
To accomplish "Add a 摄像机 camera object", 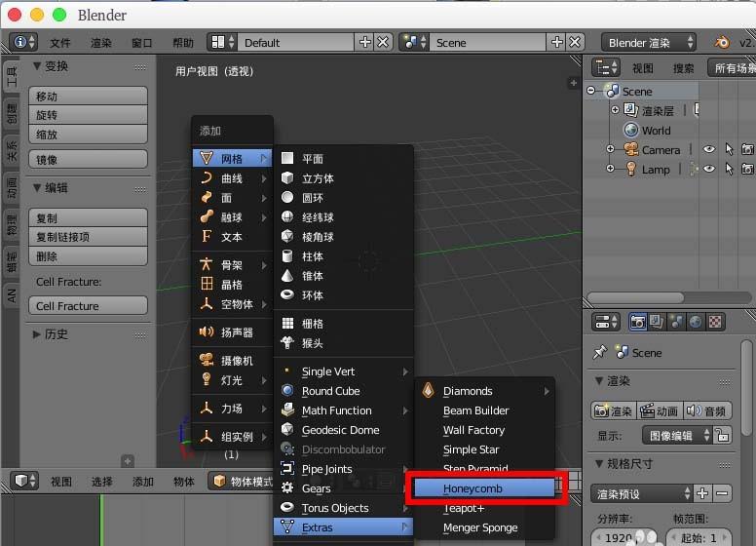I will [x=233, y=361].
